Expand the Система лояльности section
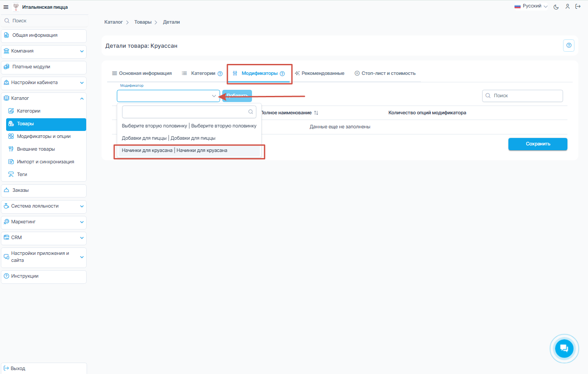Screen dimensions: 588x374 pos(82,206)
